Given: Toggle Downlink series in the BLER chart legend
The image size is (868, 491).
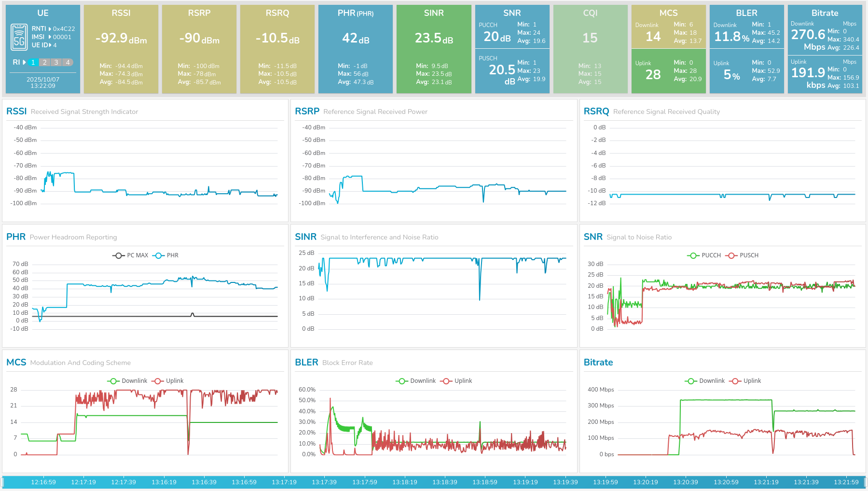Looking at the screenshot, I should point(416,381).
